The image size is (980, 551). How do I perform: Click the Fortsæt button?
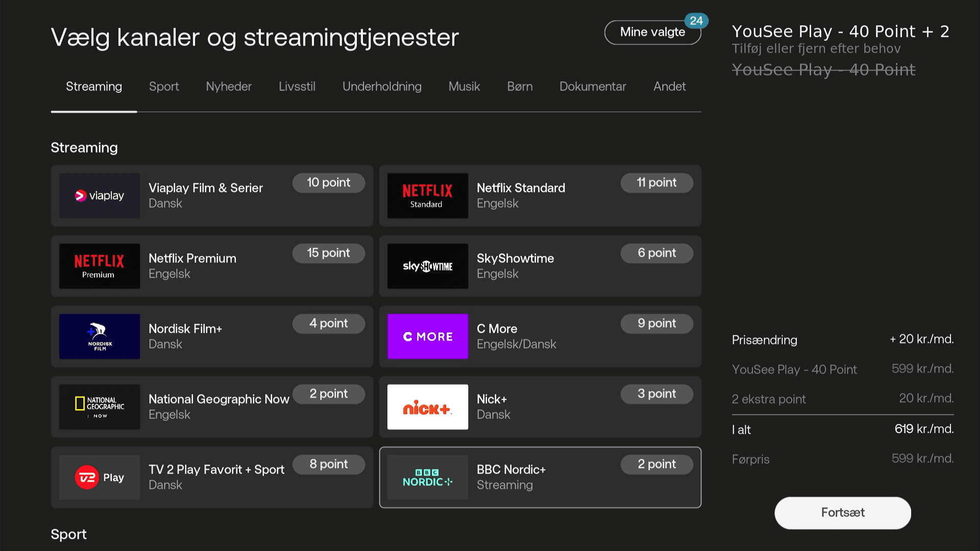[843, 513]
